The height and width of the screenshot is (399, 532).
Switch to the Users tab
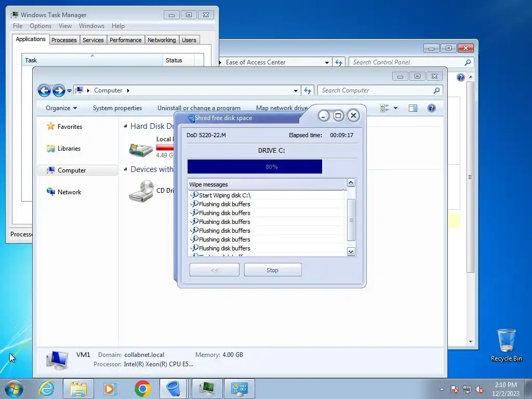[x=189, y=40]
